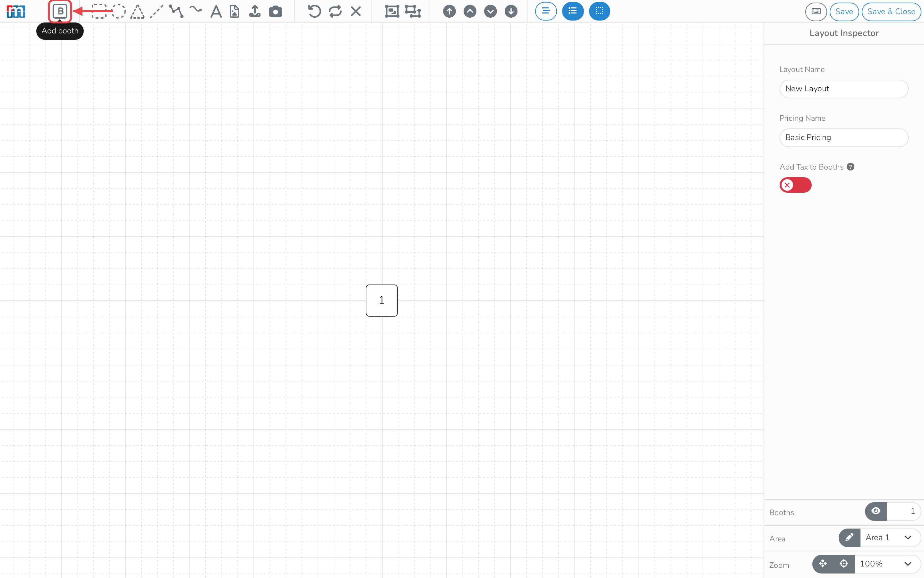Open the keyboard shortcuts button
The width and height of the screenshot is (924, 578).
point(816,12)
